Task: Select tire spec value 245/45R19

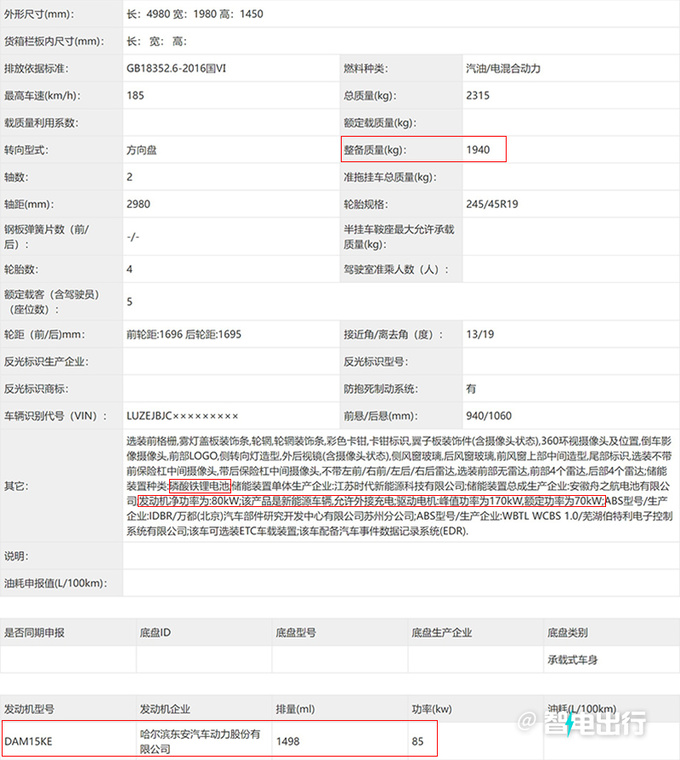Action: pos(492,204)
